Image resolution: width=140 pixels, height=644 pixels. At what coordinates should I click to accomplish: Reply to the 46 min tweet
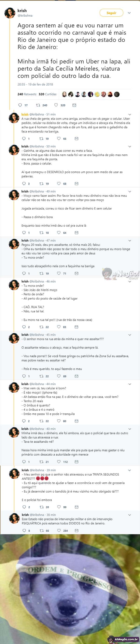[x=24, y=327]
